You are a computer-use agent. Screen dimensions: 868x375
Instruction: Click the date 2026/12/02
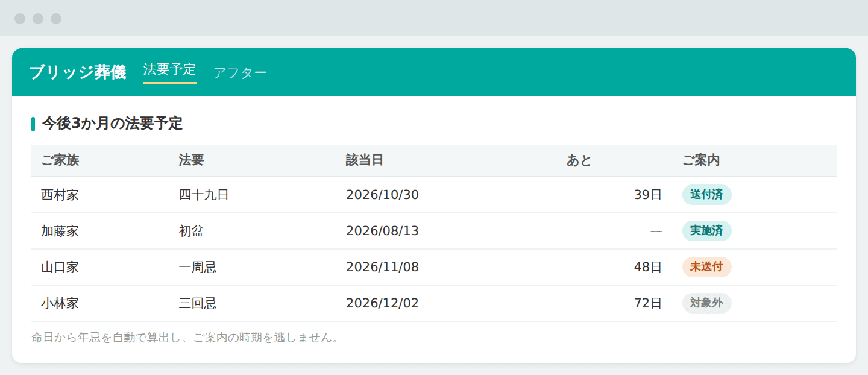(x=382, y=303)
